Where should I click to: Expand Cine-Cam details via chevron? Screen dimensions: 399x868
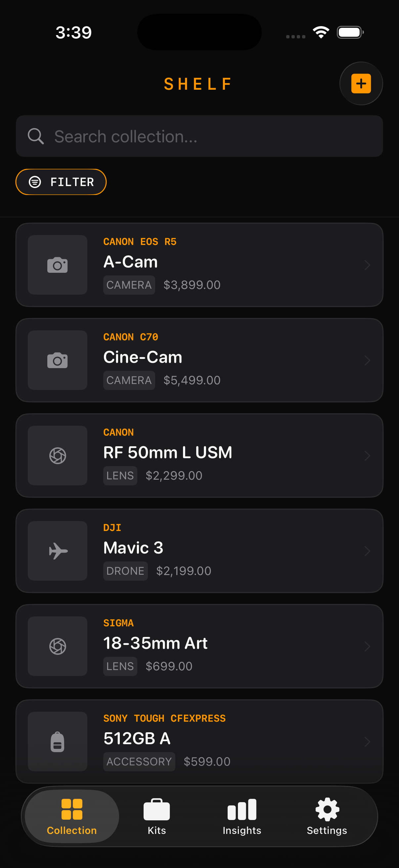pyautogui.click(x=367, y=360)
